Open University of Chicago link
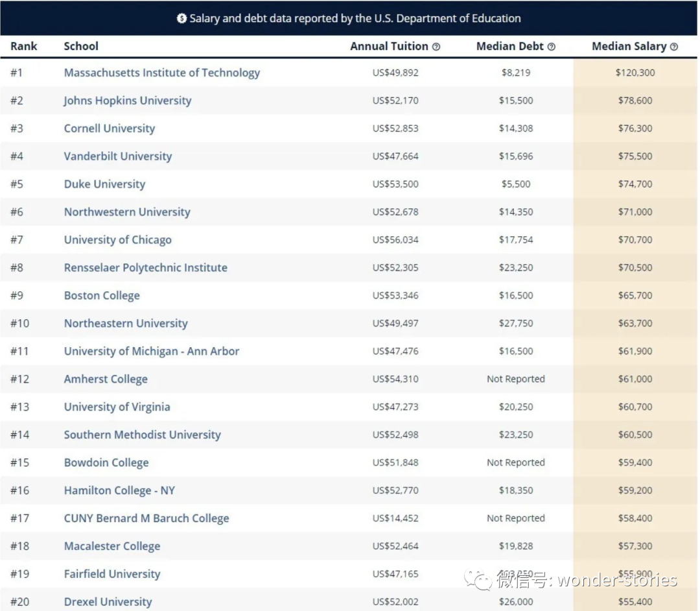The height and width of the screenshot is (611, 700). click(x=118, y=240)
